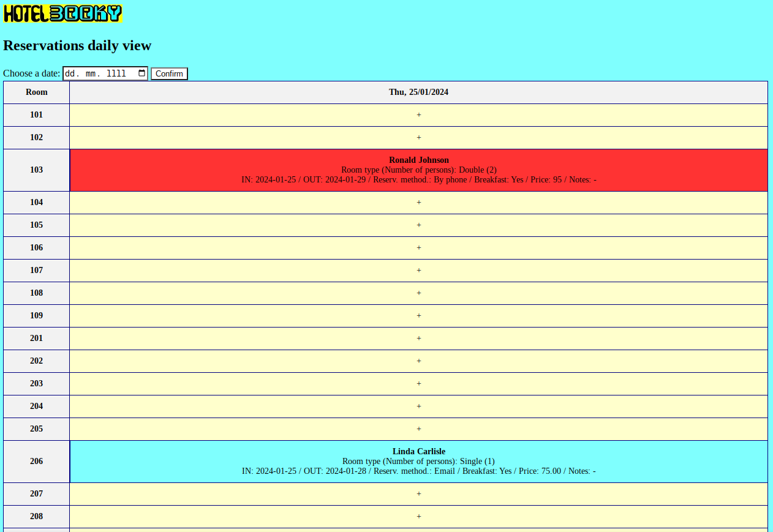Click plus sign in room 104 row
This screenshot has width=773, height=532.
point(418,203)
